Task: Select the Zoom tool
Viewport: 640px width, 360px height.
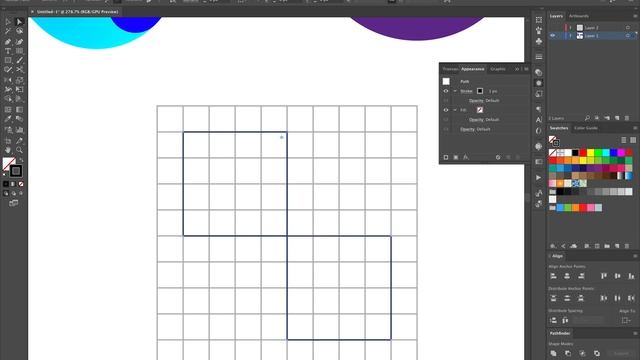Action: click(19, 150)
